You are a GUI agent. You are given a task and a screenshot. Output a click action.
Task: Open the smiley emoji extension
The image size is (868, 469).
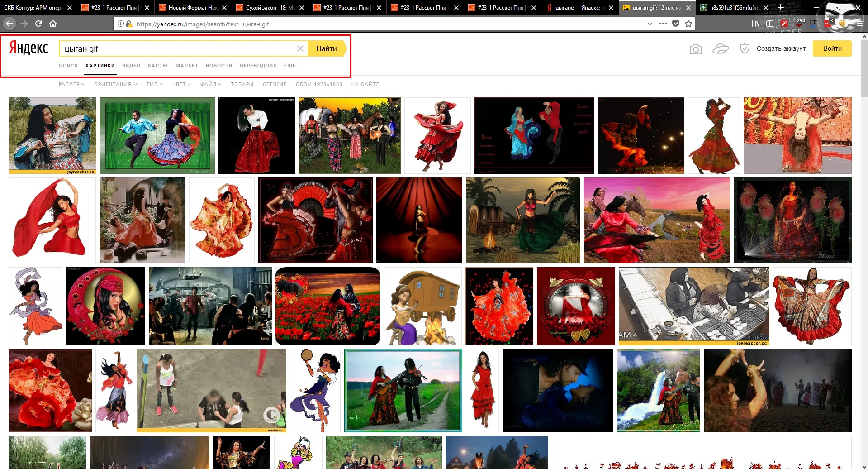(842, 24)
